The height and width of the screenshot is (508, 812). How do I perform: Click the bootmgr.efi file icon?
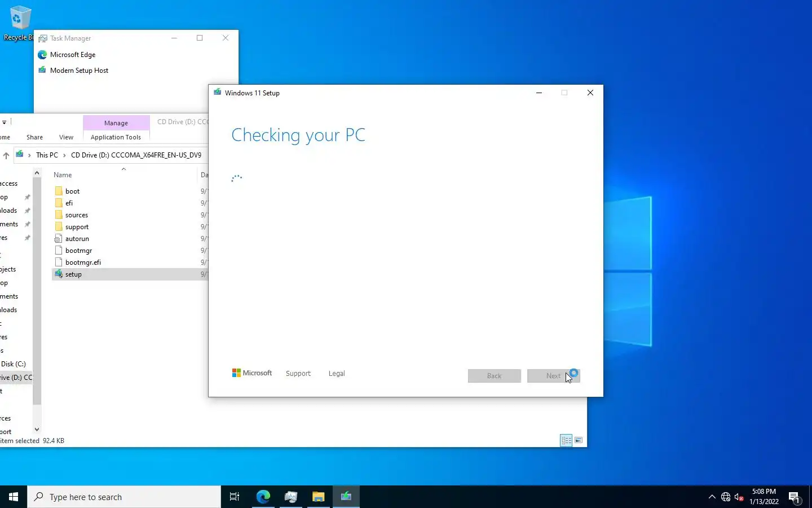(59, 262)
